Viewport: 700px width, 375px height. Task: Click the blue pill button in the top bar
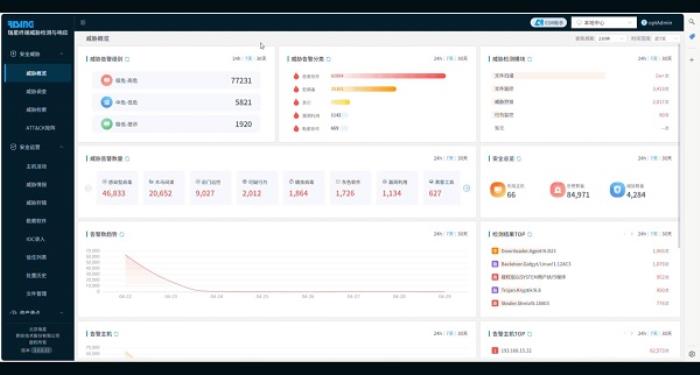(549, 22)
